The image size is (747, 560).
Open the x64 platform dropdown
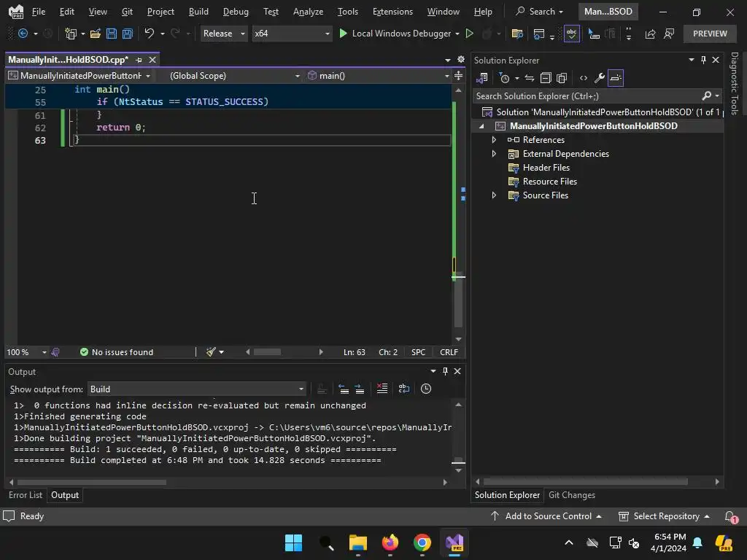(x=292, y=34)
